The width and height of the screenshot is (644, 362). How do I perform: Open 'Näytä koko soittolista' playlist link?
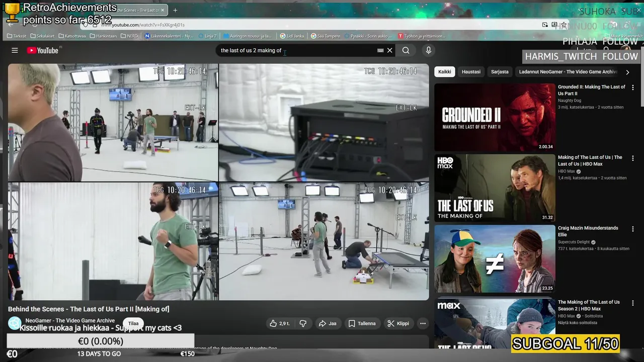578,323
